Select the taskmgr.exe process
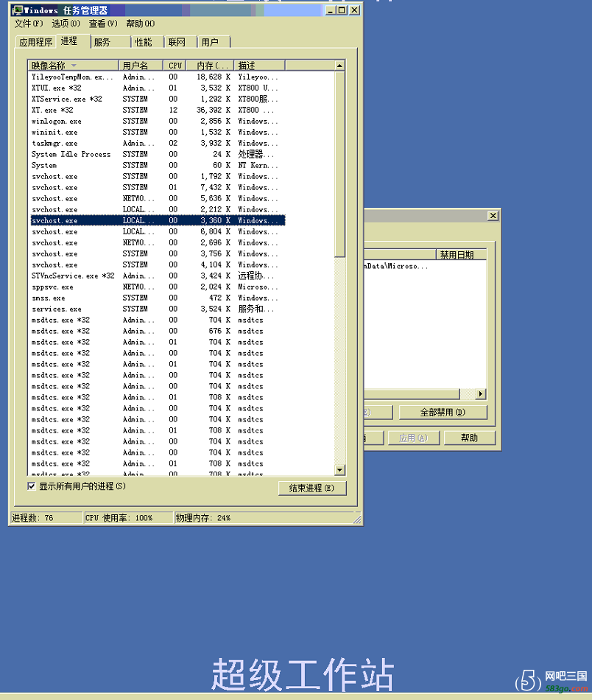This screenshot has width=592, height=700. pos(158,143)
